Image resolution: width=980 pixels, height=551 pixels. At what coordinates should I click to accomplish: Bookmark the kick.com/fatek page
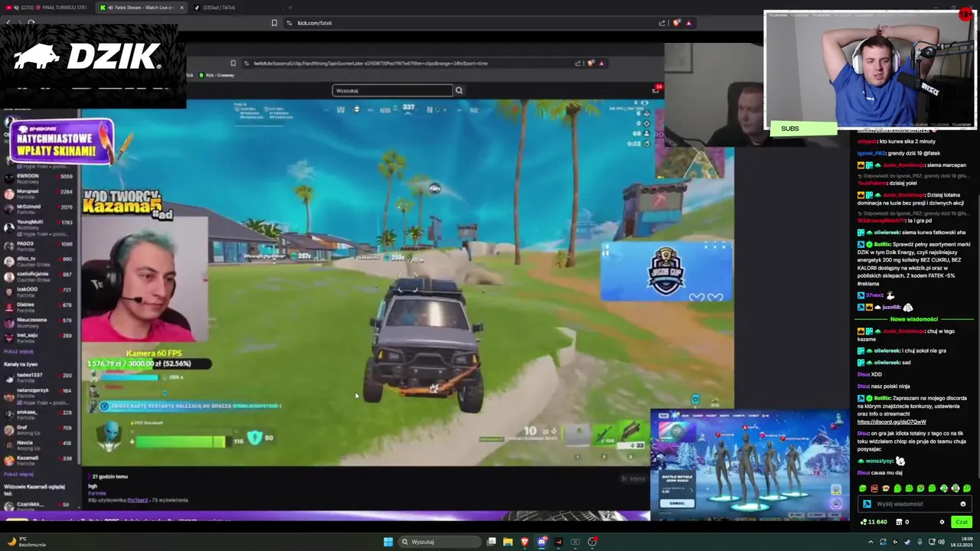[x=274, y=23]
